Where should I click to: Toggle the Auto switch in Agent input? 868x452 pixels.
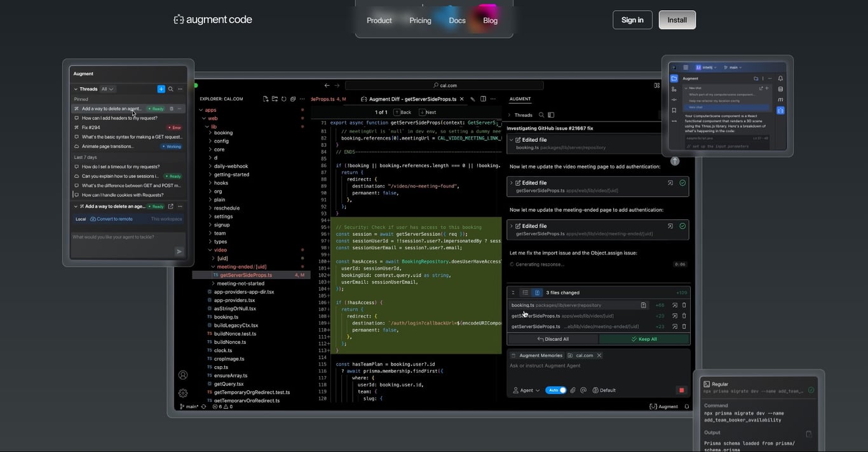[x=557, y=390]
